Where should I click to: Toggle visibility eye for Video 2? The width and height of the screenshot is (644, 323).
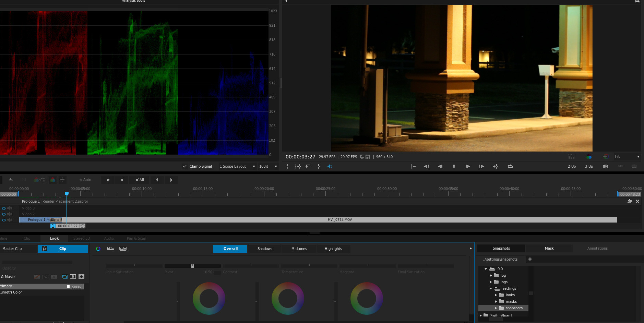[x=4, y=214]
